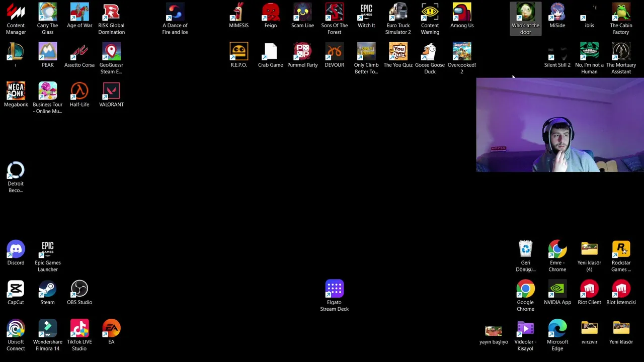The height and width of the screenshot is (362, 644).
Task: Open the Silent Still 2 shortcut
Action: click(557, 55)
